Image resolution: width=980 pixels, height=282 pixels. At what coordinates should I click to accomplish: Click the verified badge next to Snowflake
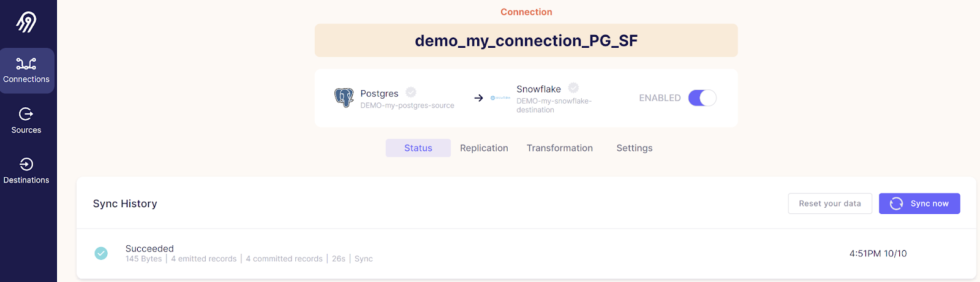[573, 88]
